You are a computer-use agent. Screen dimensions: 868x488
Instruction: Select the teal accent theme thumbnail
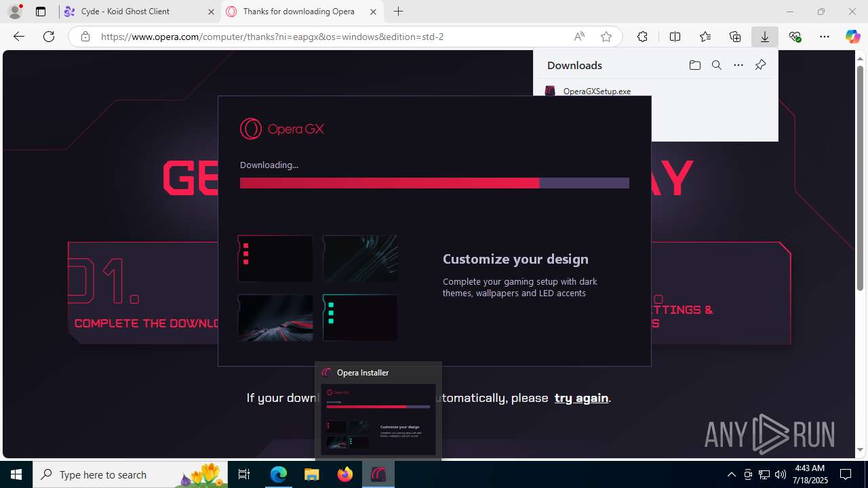pos(360,317)
